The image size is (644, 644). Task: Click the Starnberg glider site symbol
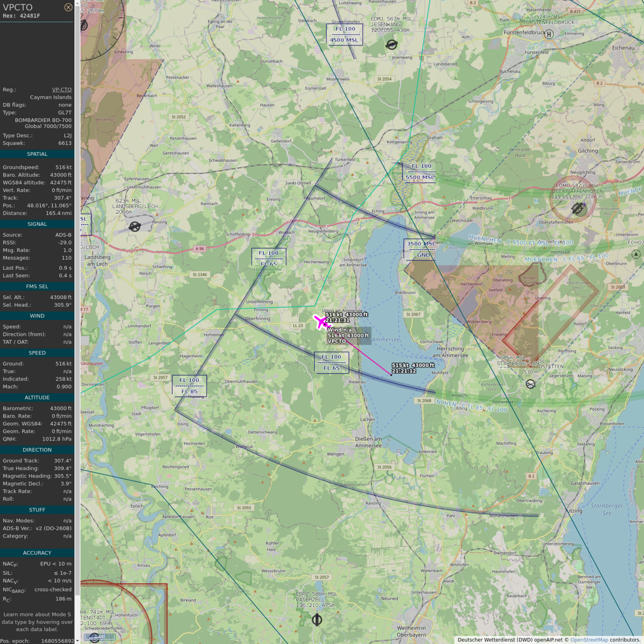click(x=530, y=384)
